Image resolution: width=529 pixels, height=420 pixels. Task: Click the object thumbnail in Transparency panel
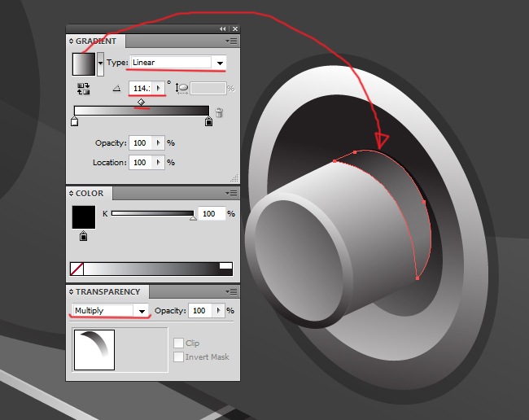[94, 350]
